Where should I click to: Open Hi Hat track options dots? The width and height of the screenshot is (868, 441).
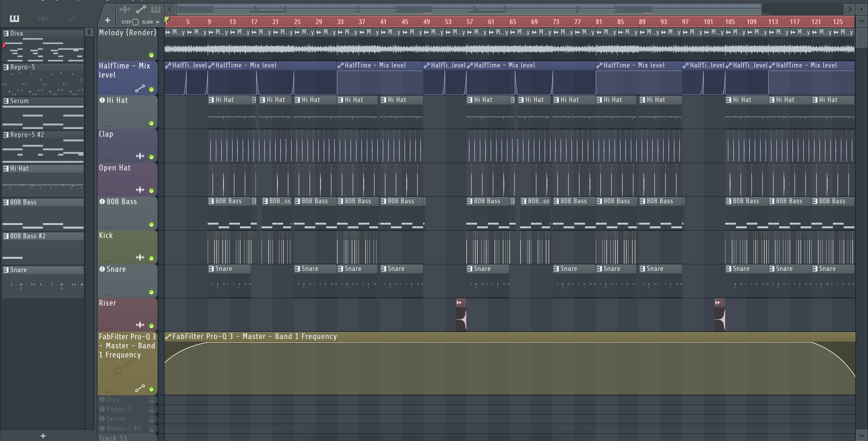109,125
